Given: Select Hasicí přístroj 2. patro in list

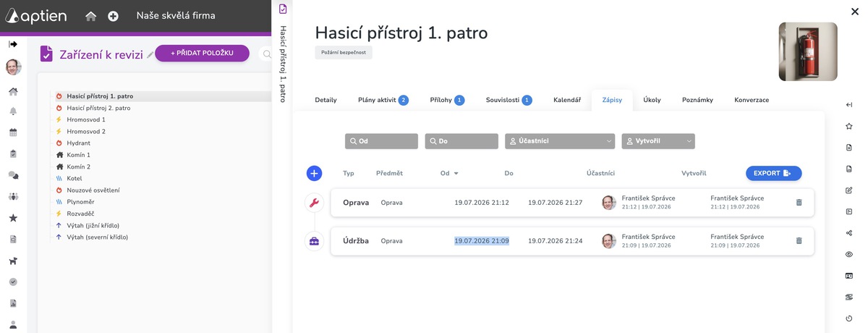Looking at the screenshot, I should pos(98,108).
